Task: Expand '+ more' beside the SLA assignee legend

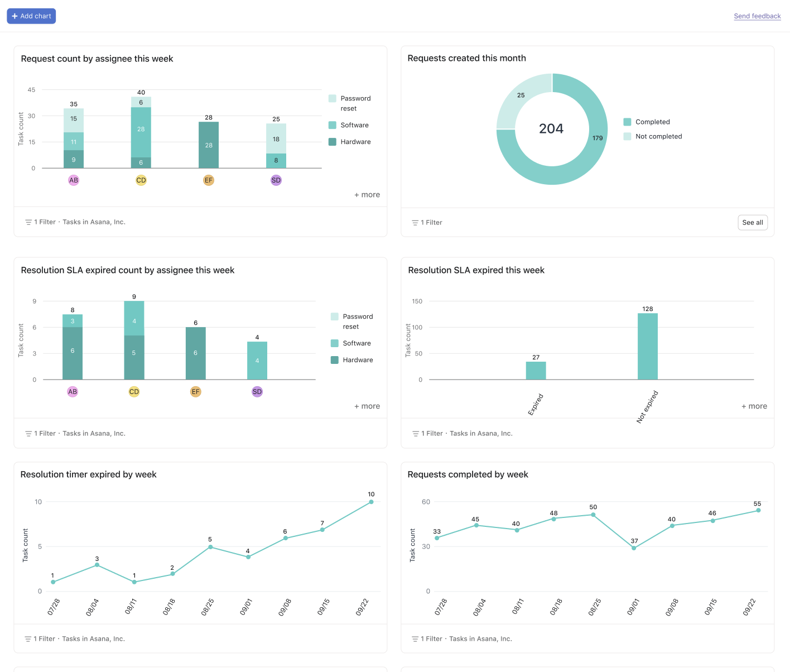Action: (x=367, y=406)
